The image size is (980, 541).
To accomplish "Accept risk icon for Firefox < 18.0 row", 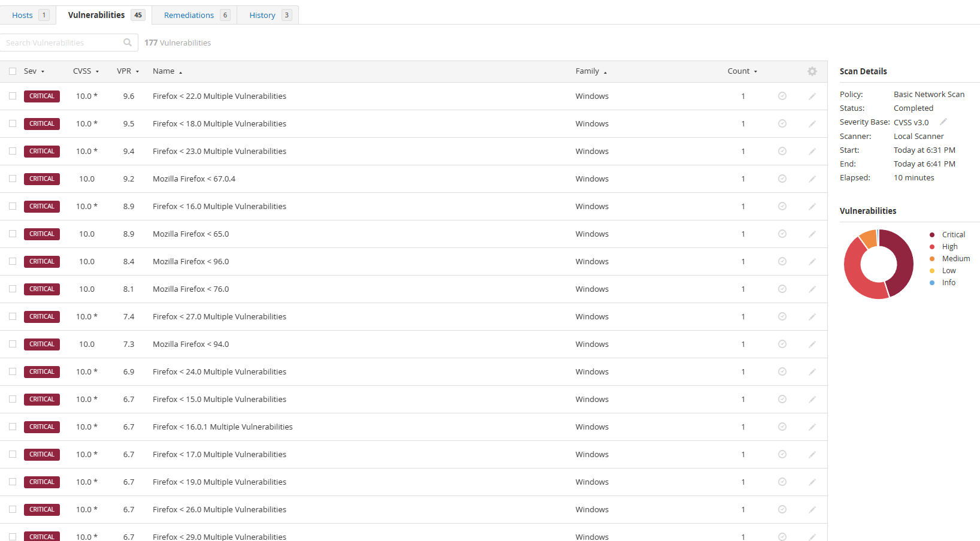I will [782, 123].
